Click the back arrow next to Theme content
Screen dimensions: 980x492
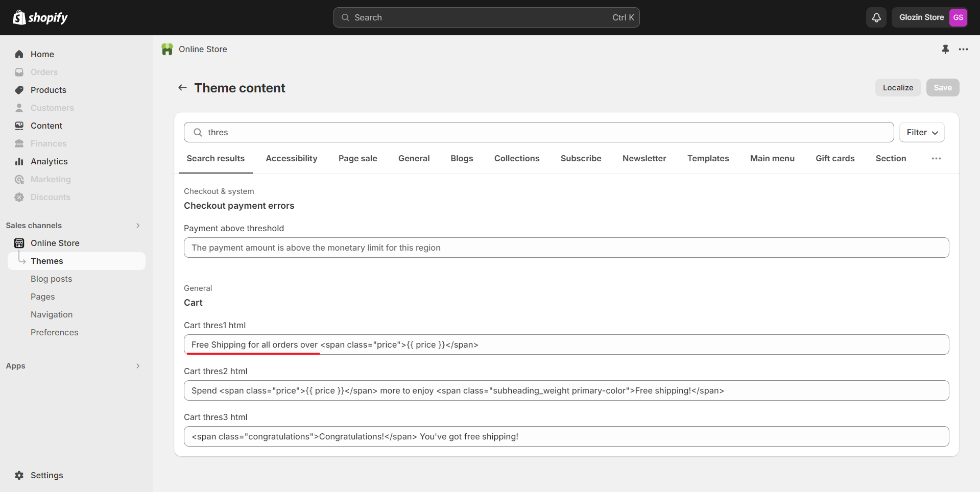click(x=182, y=88)
